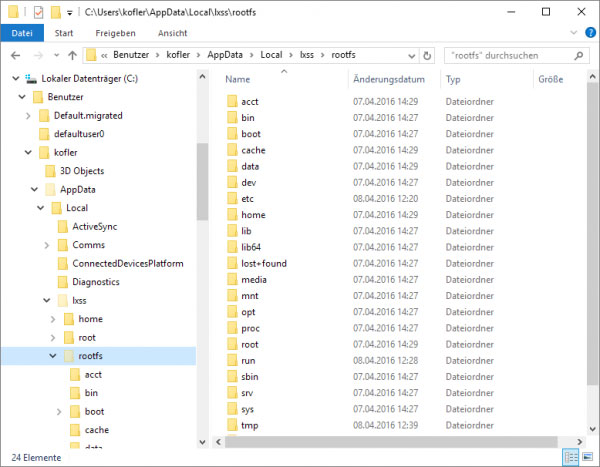600x467 pixels.
Task: Select the lost+found folder icon
Action: 232,263
